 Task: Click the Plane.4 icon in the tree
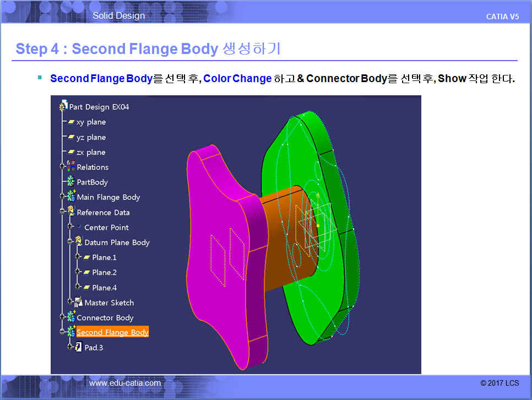[86, 288]
